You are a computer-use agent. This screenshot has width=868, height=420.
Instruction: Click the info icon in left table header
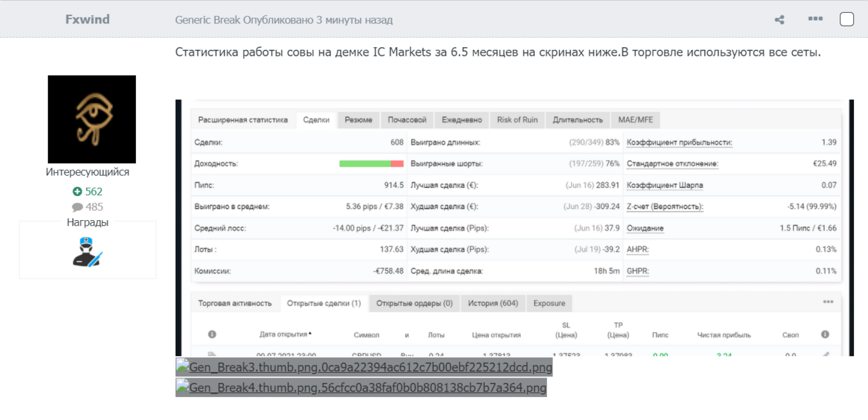click(x=212, y=335)
